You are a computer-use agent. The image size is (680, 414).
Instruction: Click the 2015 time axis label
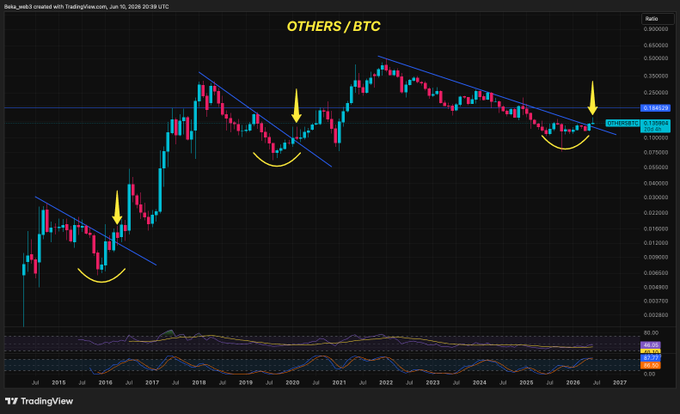[59, 382]
